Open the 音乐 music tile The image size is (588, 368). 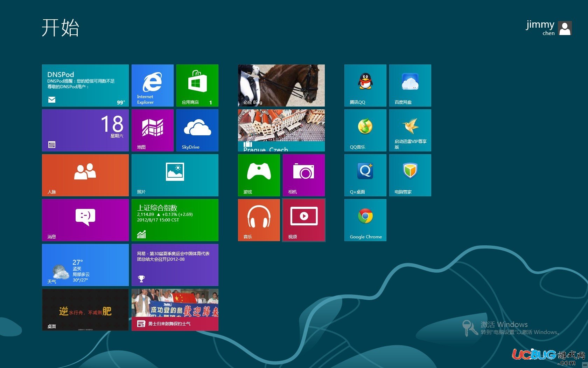coord(259,220)
